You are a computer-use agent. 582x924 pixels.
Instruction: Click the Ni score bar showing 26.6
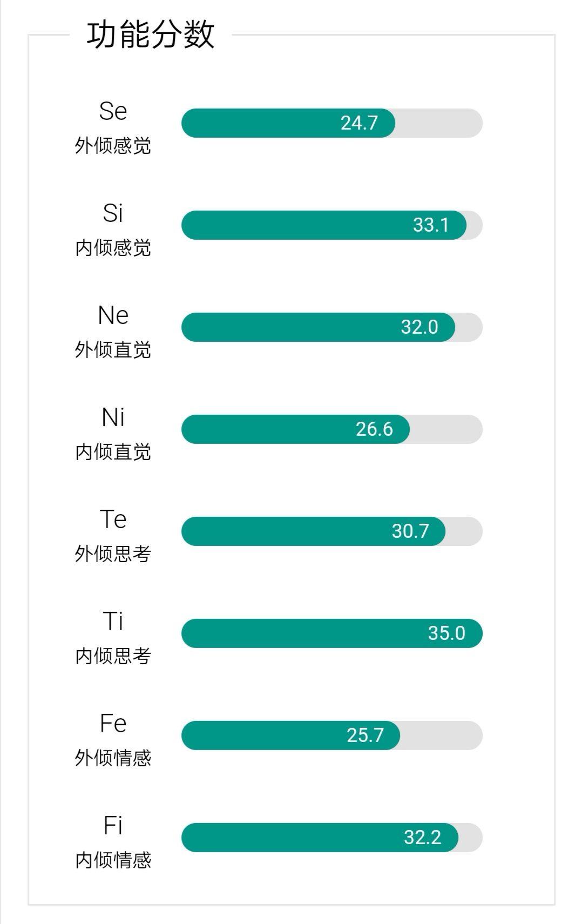pos(331,429)
